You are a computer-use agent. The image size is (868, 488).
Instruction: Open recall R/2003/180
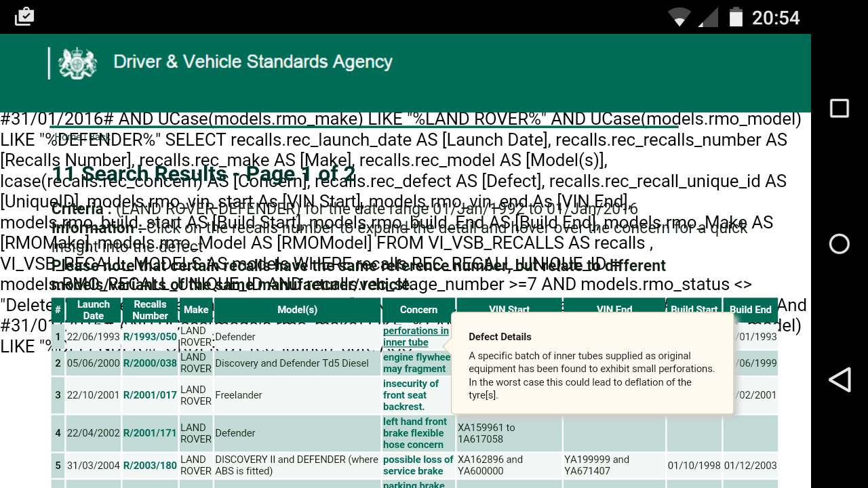[x=150, y=466]
